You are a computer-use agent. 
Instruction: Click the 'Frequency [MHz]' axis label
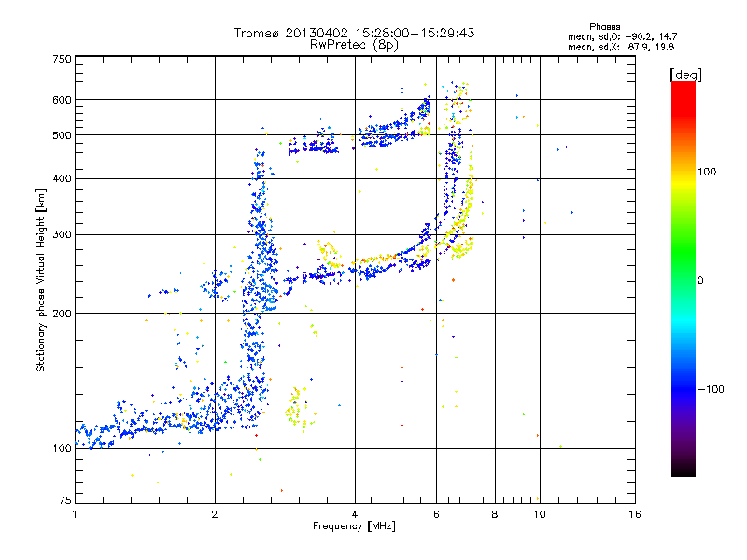[x=354, y=526]
